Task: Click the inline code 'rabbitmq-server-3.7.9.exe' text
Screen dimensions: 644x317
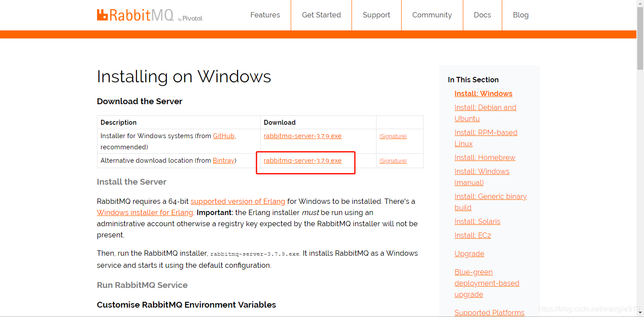Action: [x=255, y=254]
